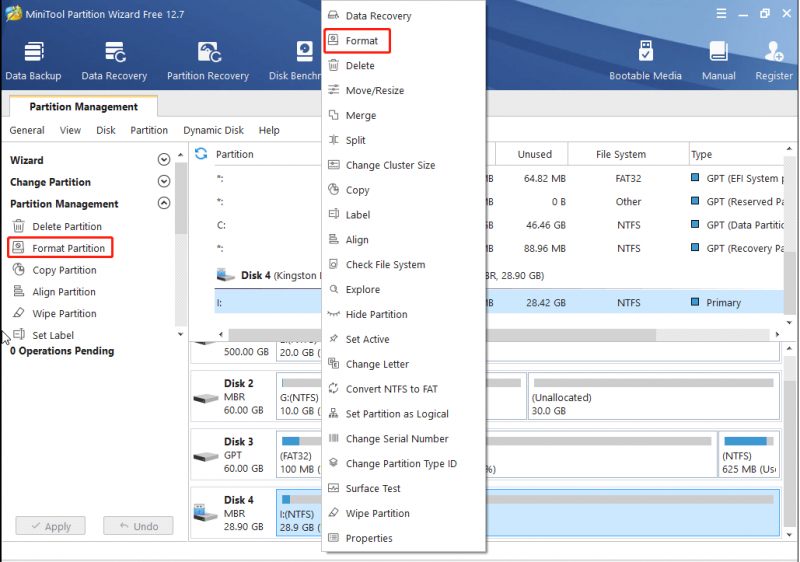Open Partition Recovery tool
The image size is (800, 562).
pos(208,61)
